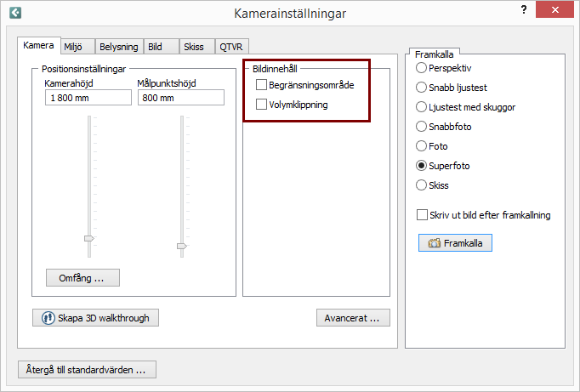The image size is (580, 392).
Task: Select Ljustest med skuggor option
Action: 421,107
